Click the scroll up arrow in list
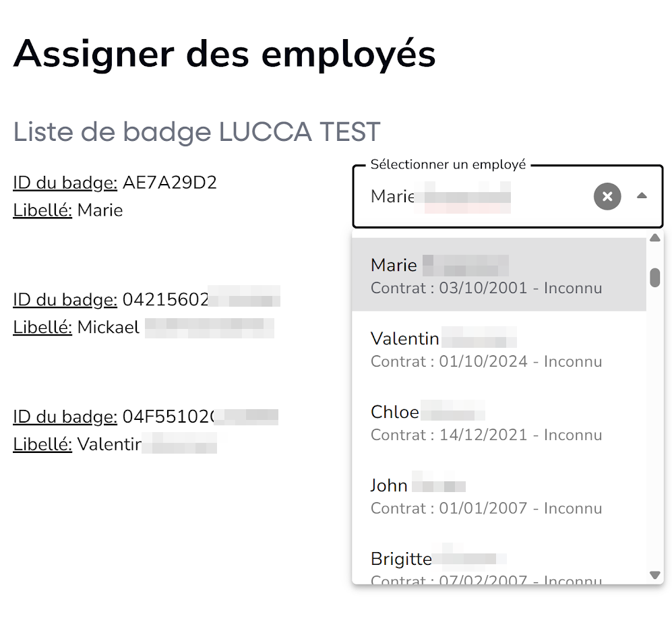This screenshot has height=637, width=672. coord(654,237)
